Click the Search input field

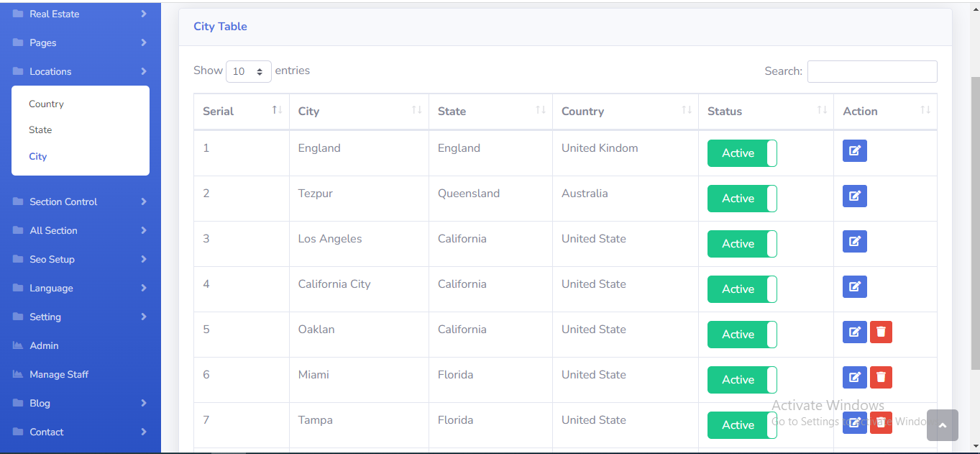(x=871, y=71)
